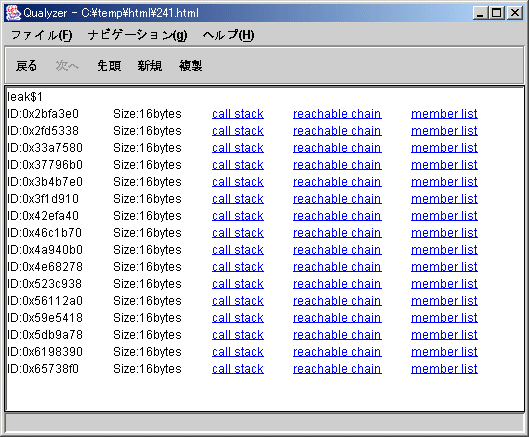Open reachable chain for ID:0x523c938
This screenshot has height=437, width=529.
[x=337, y=284]
